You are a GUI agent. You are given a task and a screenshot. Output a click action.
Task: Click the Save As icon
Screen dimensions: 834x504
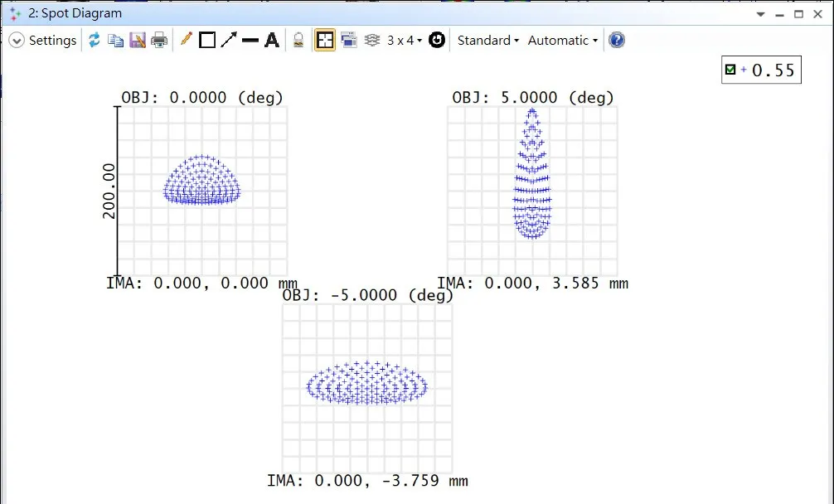pyautogui.click(x=138, y=40)
